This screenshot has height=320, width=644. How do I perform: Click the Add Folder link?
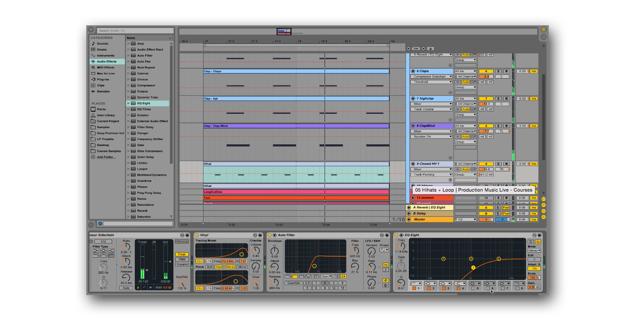[x=106, y=157]
